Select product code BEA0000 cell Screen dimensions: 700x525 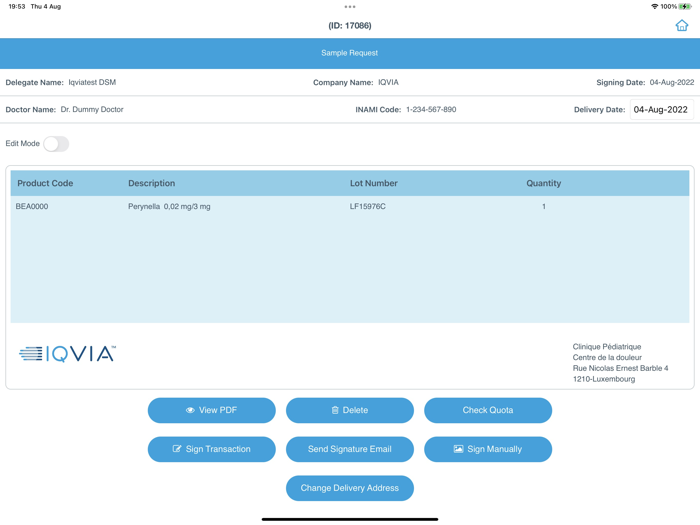[x=32, y=207]
